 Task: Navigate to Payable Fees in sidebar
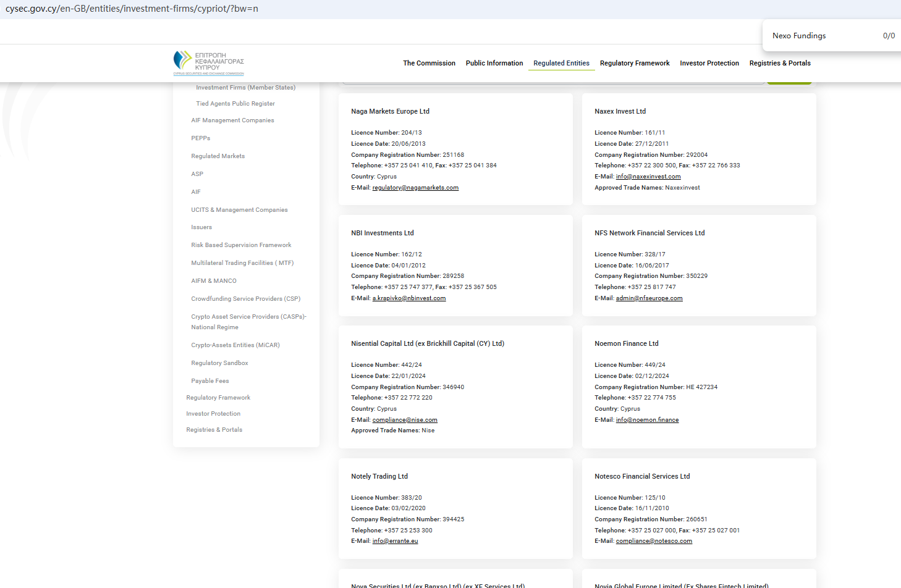point(209,381)
